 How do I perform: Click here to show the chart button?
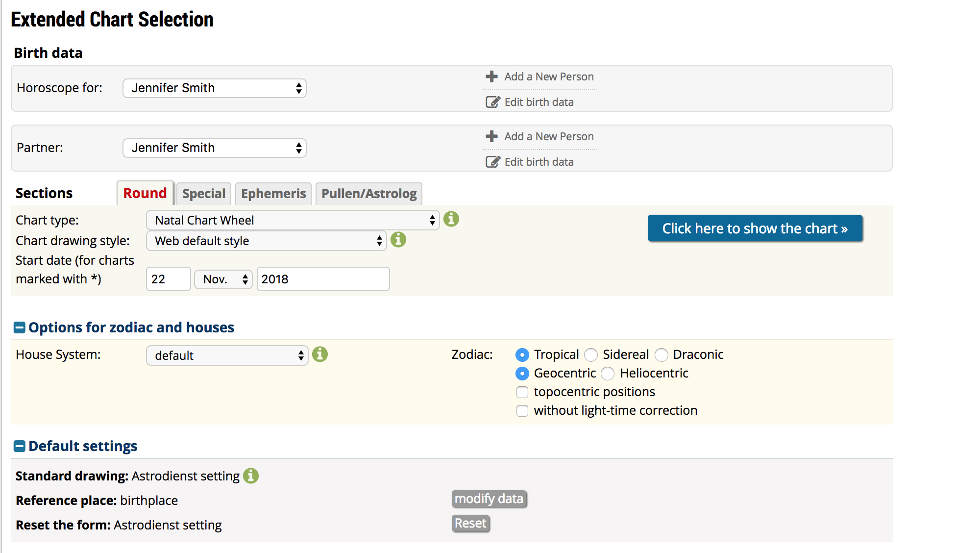click(755, 227)
